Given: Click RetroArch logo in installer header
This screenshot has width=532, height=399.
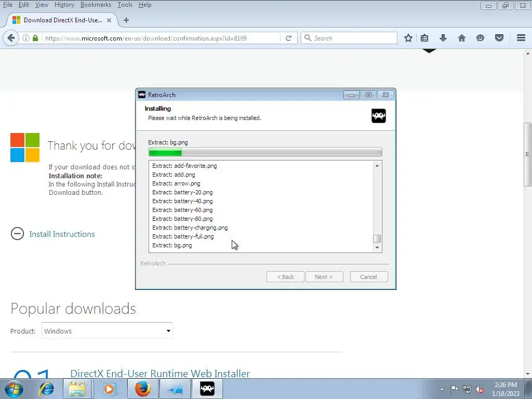Looking at the screenshot, I should coord(379,116).
